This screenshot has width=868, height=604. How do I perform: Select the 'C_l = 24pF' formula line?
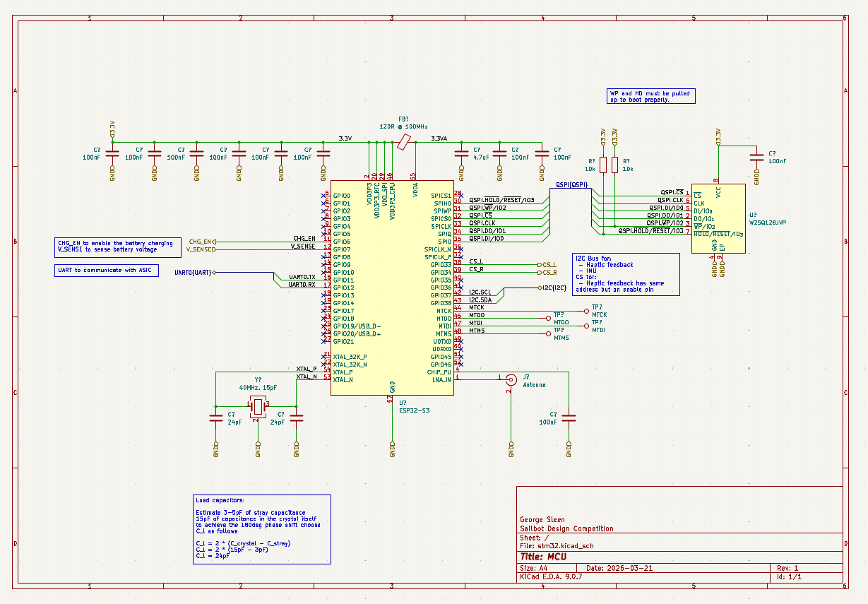pos(213,556)
